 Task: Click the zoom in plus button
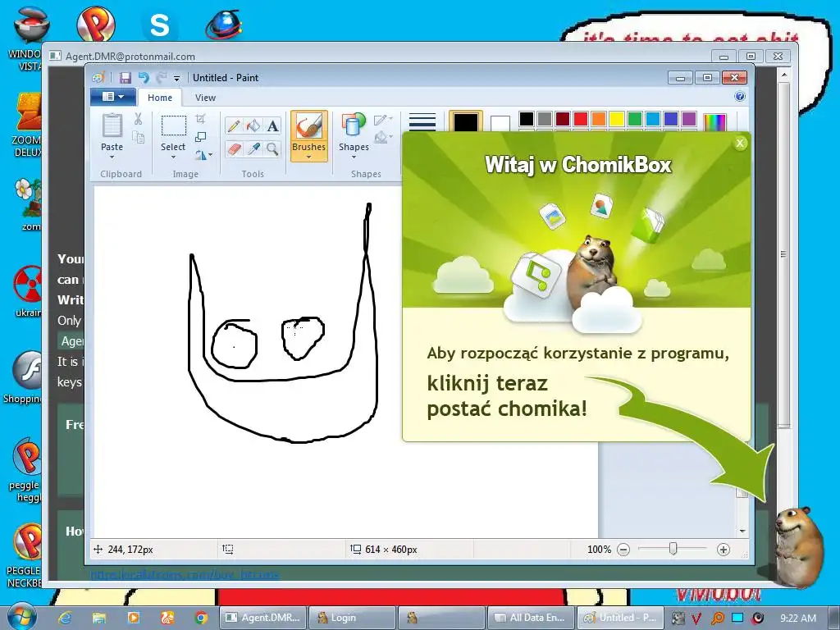tap(724, 550)
